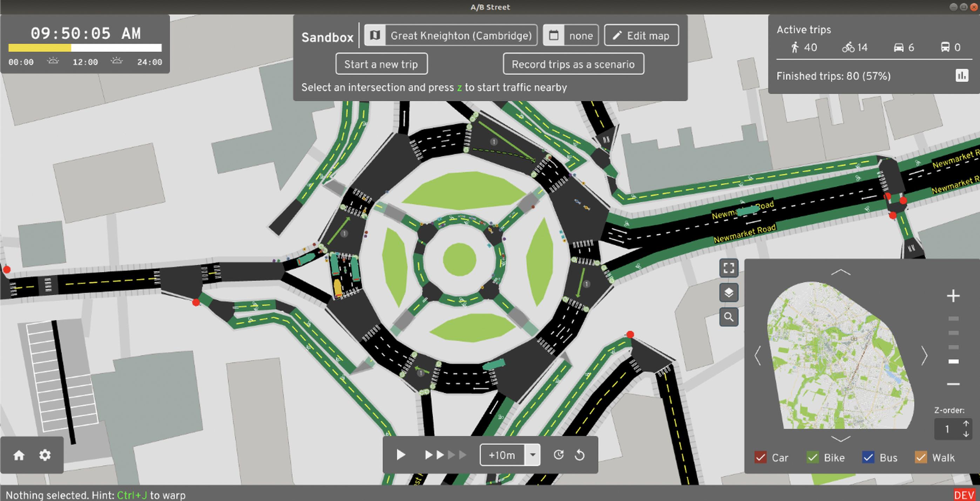Toggle the Walk checkbox
This screenshot has height=501, width=980.
(921, 457)
